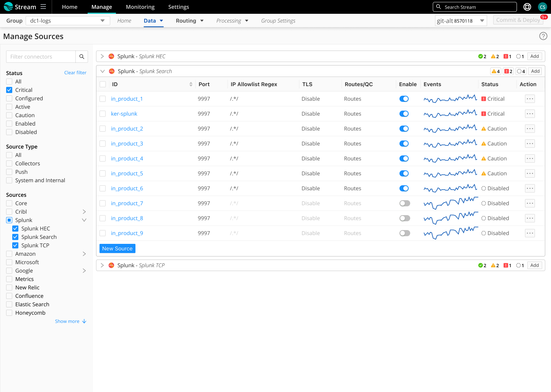Open the hamburger menu next to Stream
Screen dimensions: 551x392
coord(43,7)
